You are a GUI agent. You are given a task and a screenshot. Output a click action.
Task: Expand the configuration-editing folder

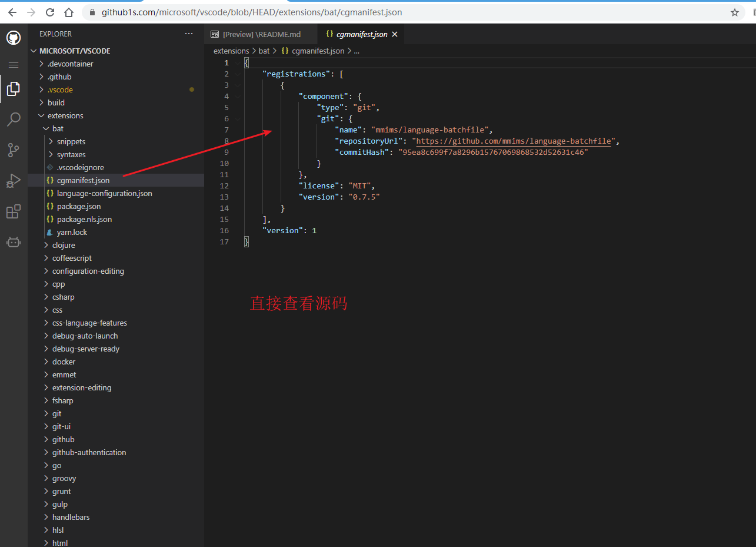[116, 271]
